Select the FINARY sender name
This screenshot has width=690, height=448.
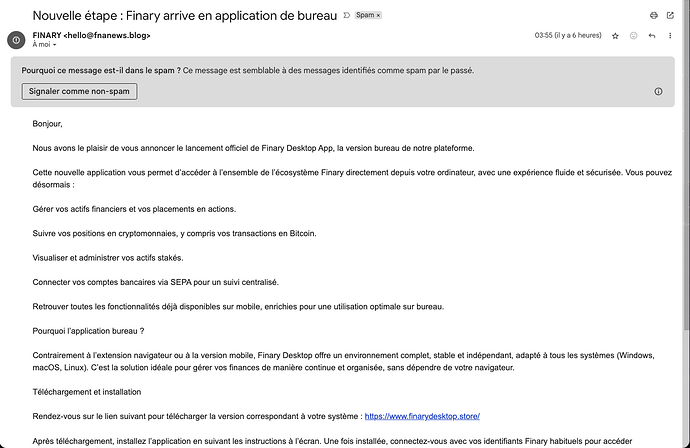pos(47,35)
